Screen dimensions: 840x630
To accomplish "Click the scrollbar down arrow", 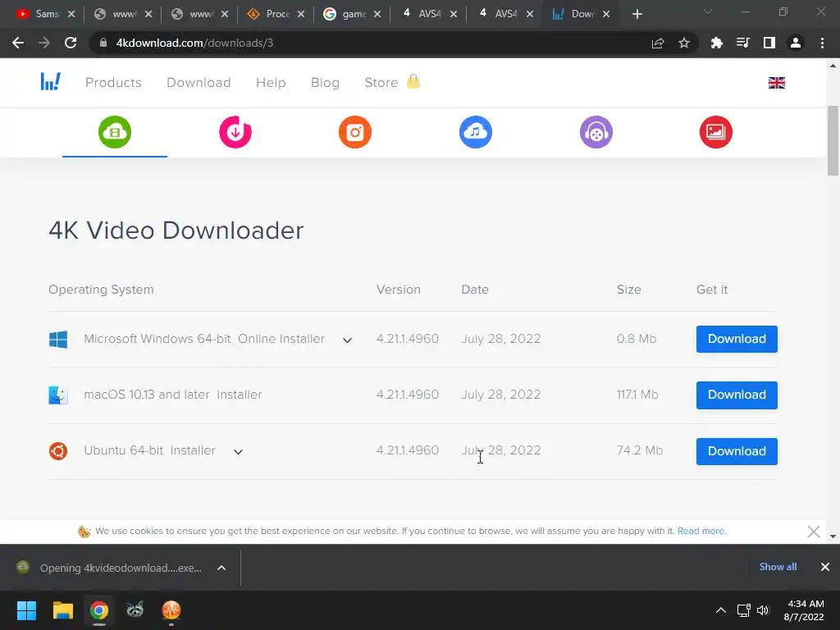I will (833, 536).
